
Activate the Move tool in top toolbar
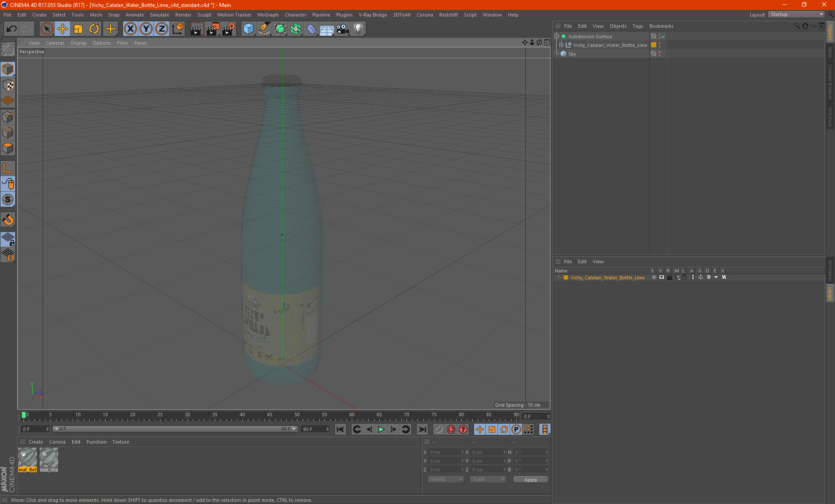[x=63, y=29]
